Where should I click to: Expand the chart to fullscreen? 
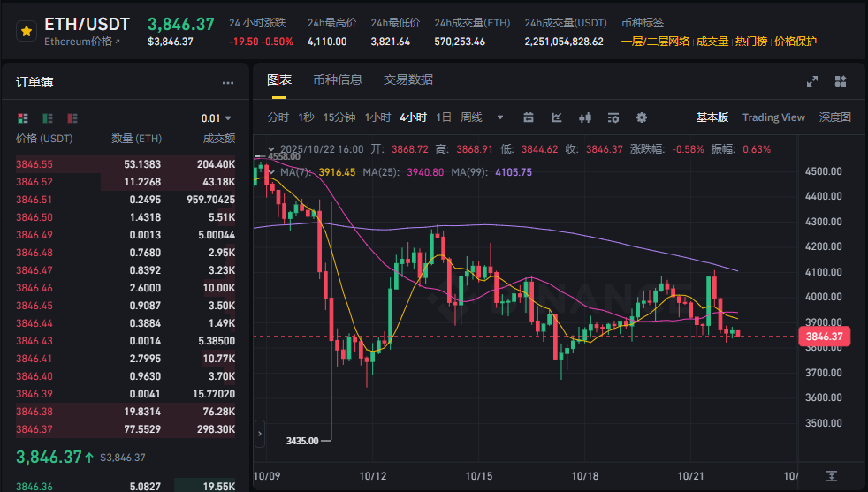(812, 81)
